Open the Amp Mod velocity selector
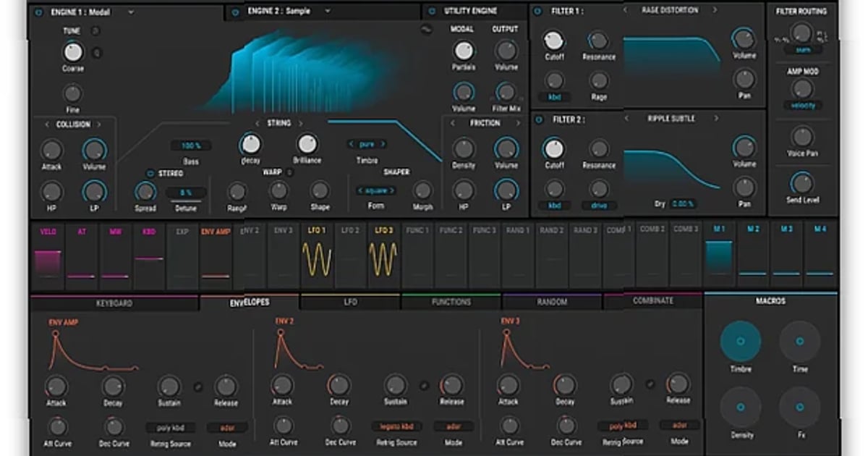 804,106
